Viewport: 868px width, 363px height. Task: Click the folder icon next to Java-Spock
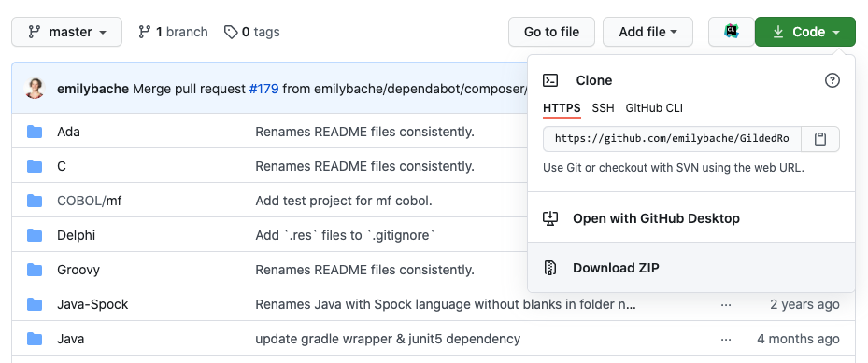click(35, 304)
